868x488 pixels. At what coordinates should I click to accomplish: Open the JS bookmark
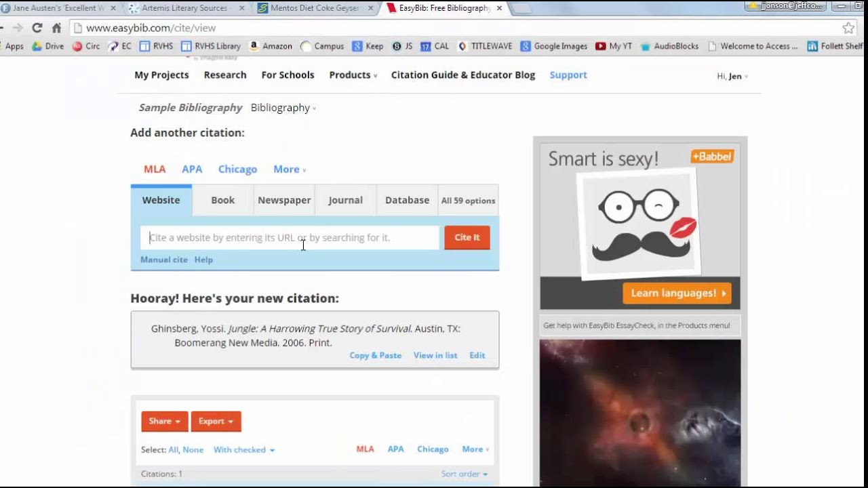pyautogui.click(x=401, y=46)
